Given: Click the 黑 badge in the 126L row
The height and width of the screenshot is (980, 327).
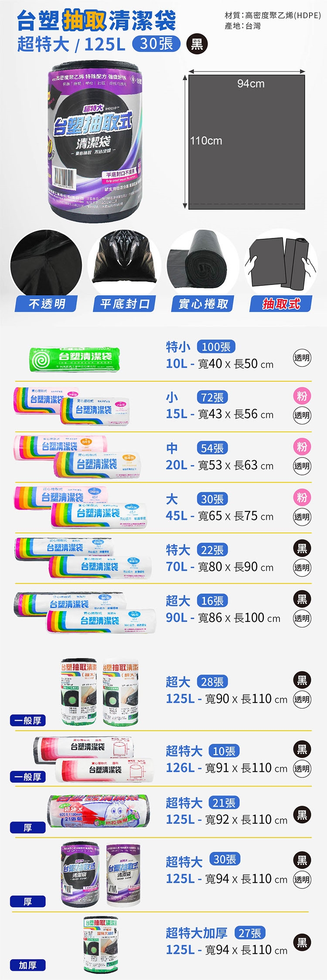Looking at the screenshot, I should pyautogui.click(x=302, y=749).
